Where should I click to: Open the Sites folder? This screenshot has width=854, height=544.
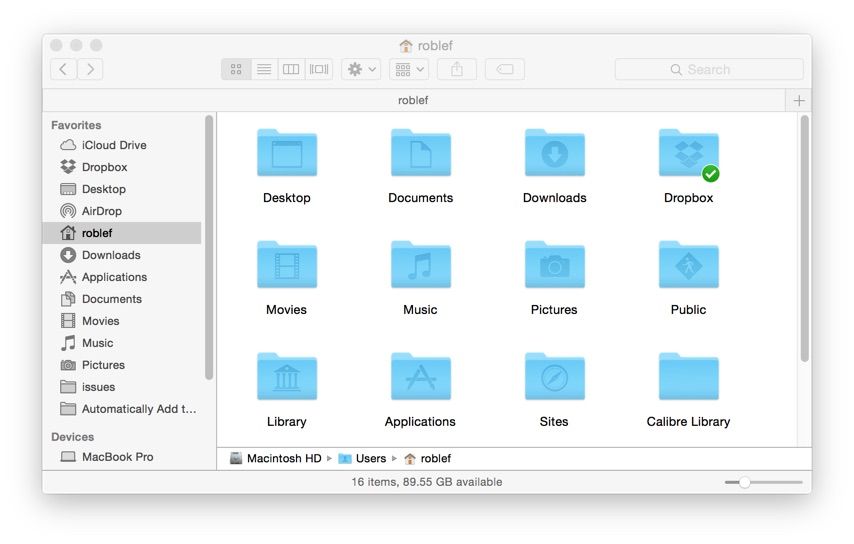(x=554, y=378)
